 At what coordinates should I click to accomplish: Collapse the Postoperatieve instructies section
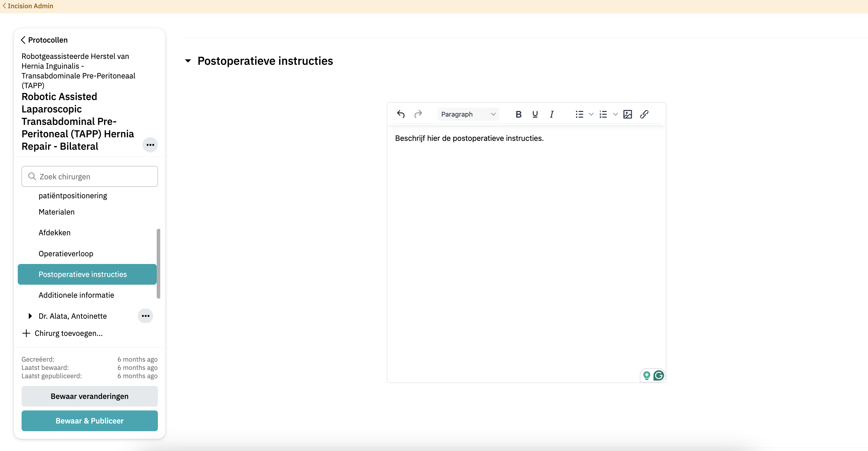[188, 61]
